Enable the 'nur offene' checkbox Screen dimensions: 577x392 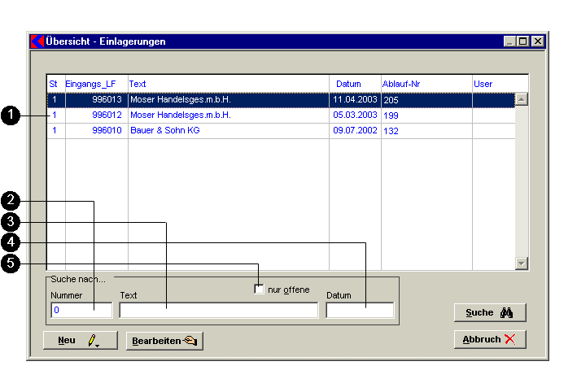[260, 290]
